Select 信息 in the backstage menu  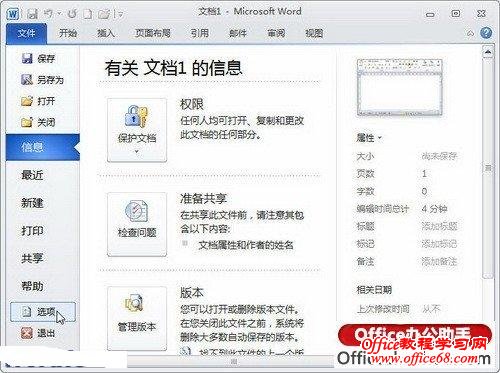(43, 147)
